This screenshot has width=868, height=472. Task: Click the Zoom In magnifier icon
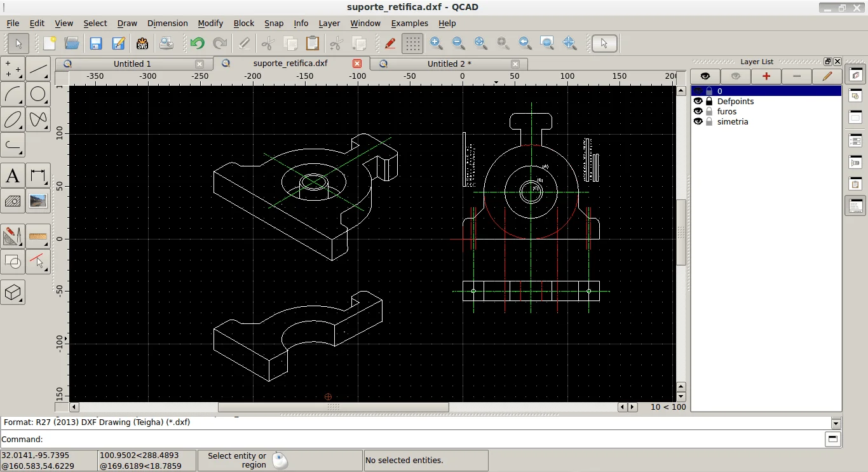pos(437,43)
